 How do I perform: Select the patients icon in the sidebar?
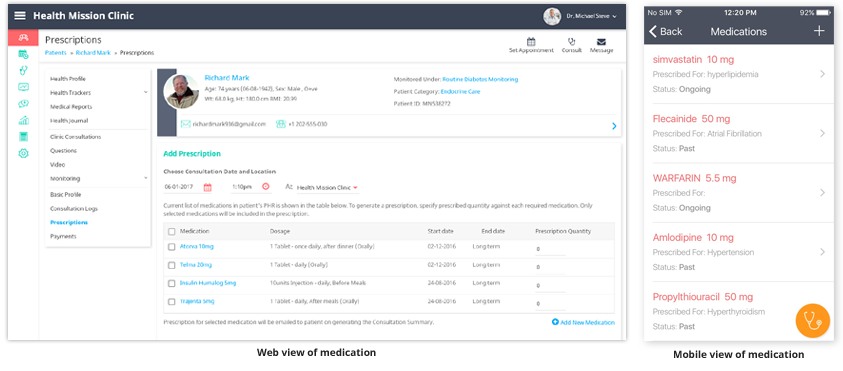point(23,38)
